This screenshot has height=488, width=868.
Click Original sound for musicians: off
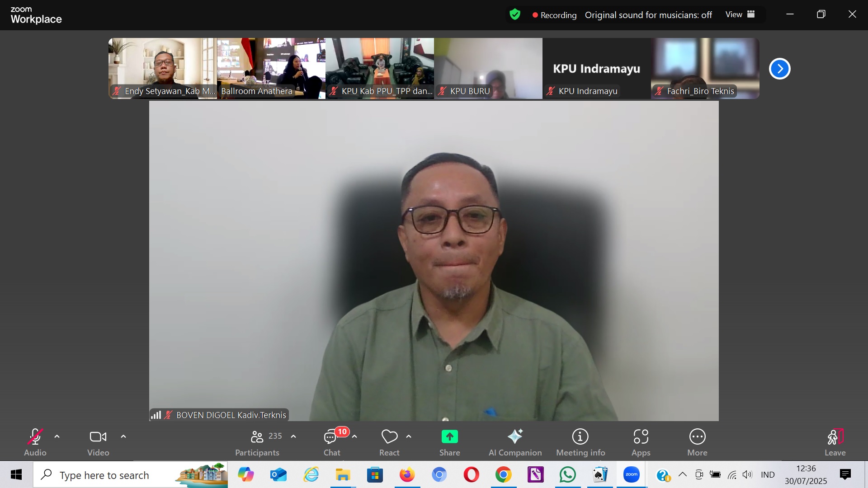pyautogui.click(x=648, y=15)
